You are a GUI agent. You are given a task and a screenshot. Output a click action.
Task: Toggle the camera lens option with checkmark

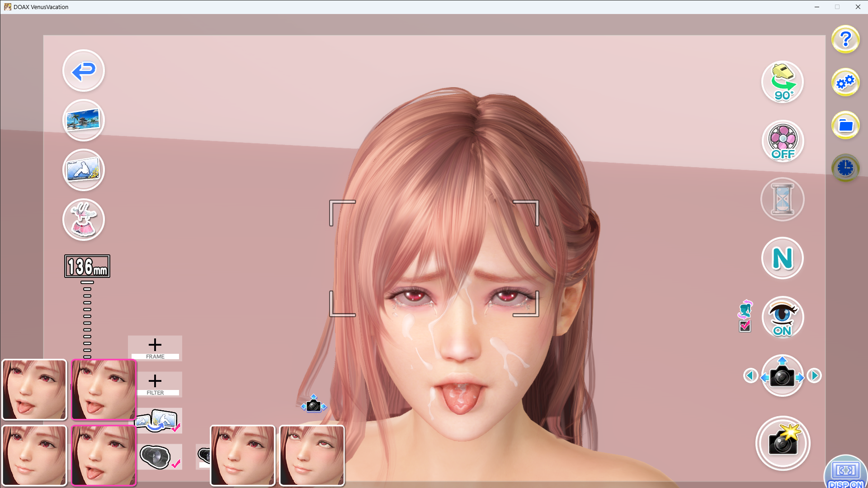point(160,457)
